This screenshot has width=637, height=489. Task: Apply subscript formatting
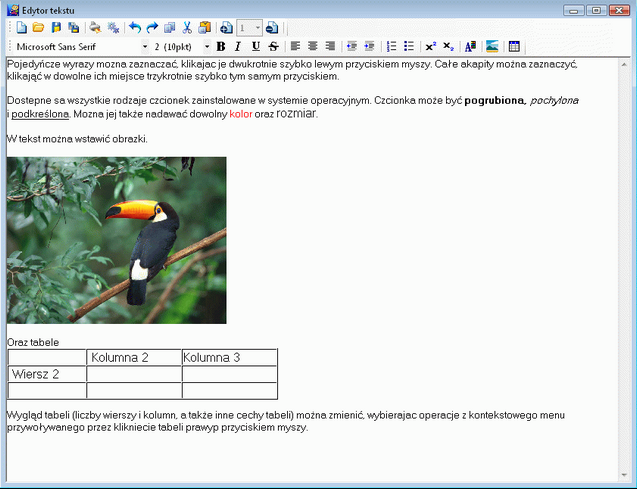[x=448, y=47]
